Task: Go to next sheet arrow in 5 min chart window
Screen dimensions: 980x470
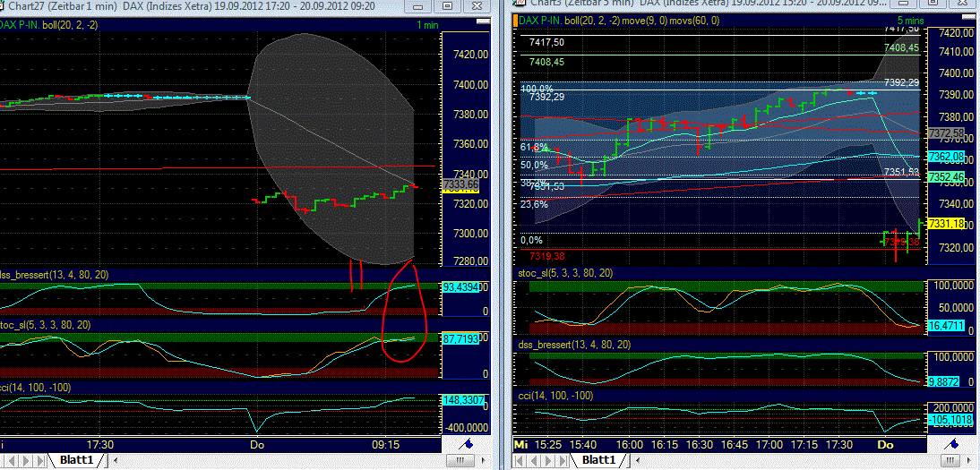Action: click(x=549, y=461)
